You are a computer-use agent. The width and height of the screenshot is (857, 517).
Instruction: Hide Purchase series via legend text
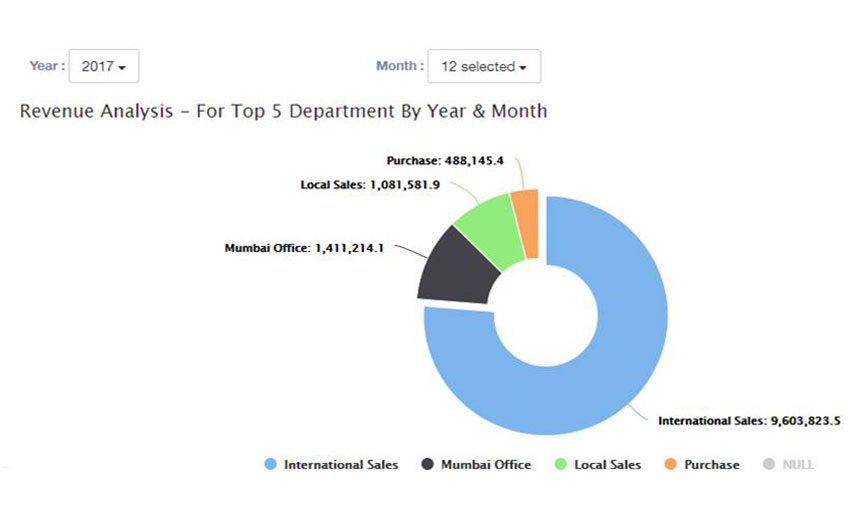click(712, 465)
